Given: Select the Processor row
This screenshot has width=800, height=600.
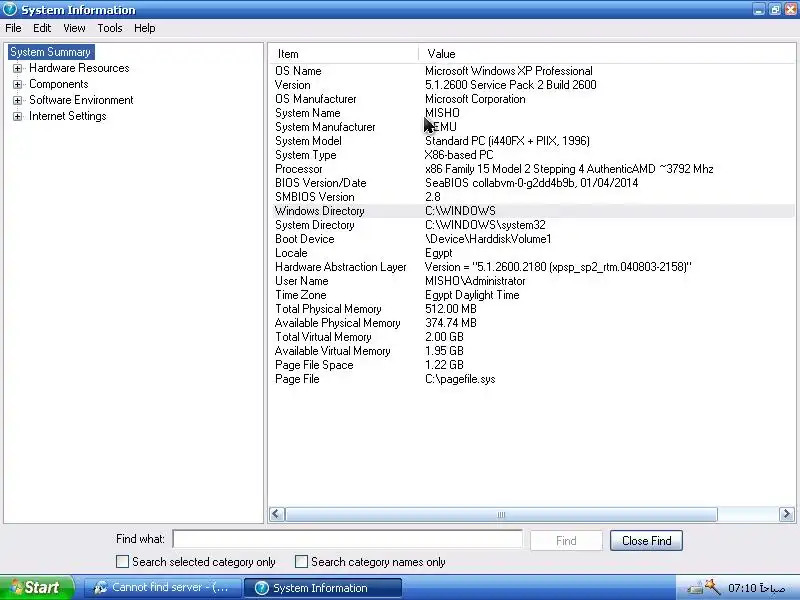Looking at the screenshot, I should (x=533, y=169).
